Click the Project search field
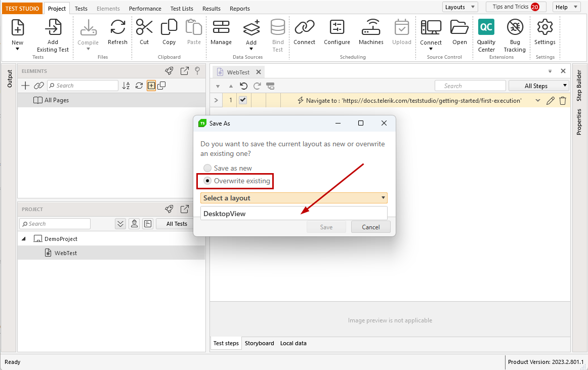This screenshot has height=370, width=588. 55,224
